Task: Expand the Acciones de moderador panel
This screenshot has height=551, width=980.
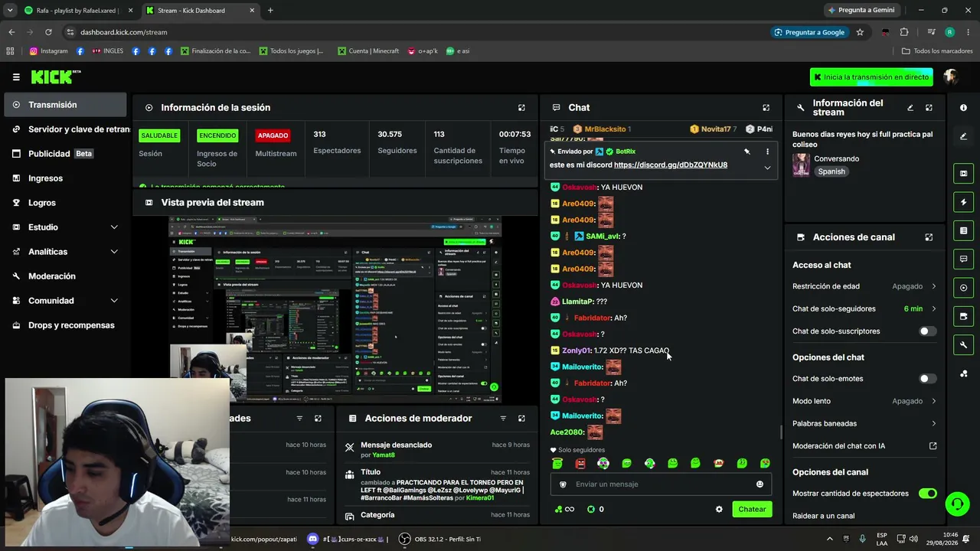Action: [x=521, y=419]
